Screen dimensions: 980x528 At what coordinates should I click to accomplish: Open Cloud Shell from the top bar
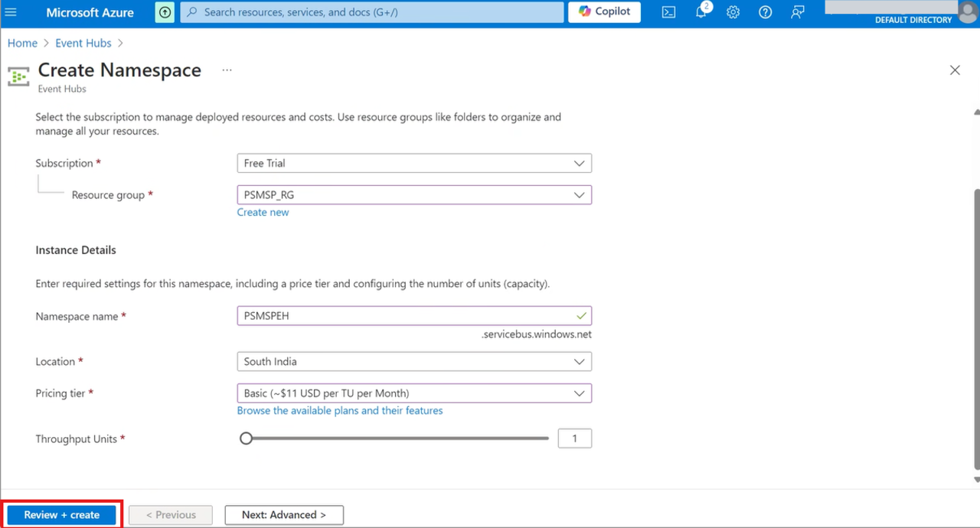click(x=668, y=12)
